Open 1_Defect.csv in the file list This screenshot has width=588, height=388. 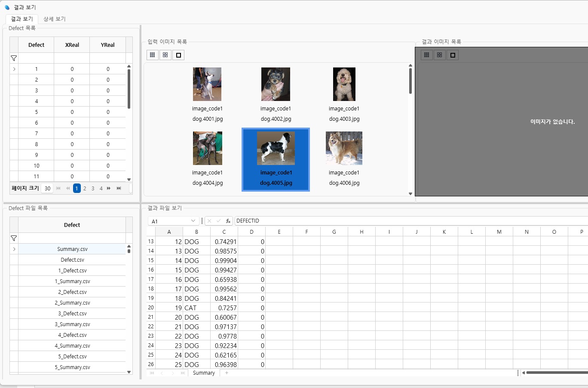[72, 271]
